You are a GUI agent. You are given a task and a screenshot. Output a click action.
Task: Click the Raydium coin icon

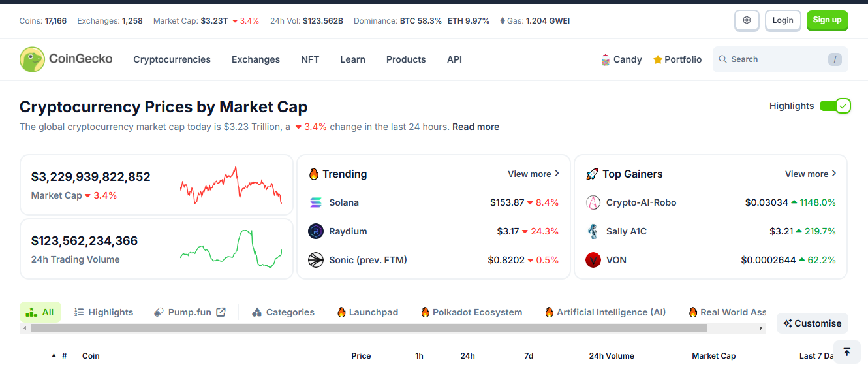[x=316, y=231]
